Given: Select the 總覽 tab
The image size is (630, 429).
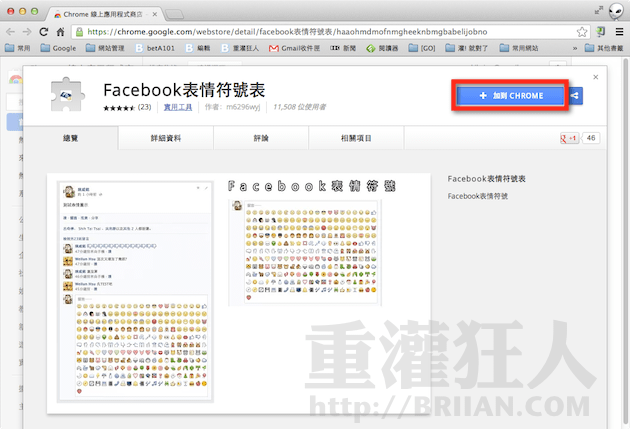Looking at the screenshot, I should (70, 138).
